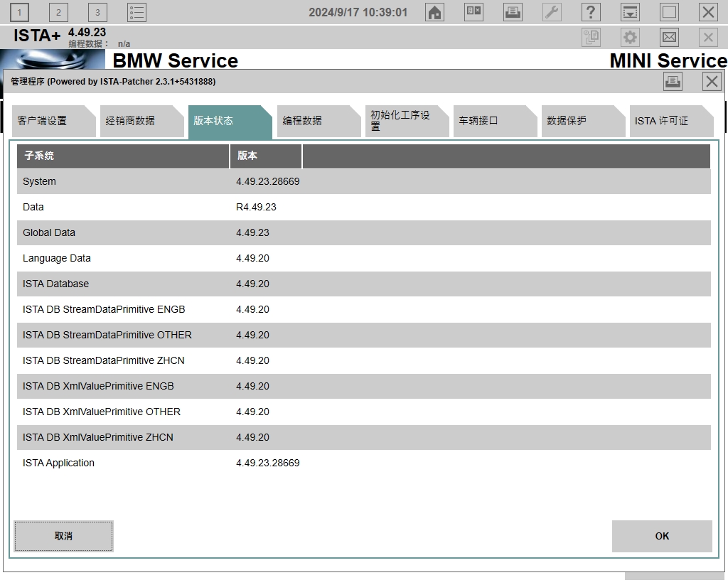Select ISTA DB XmlValuePrimitive ENGB row
The image size is (728, 585).
(364, 386)
